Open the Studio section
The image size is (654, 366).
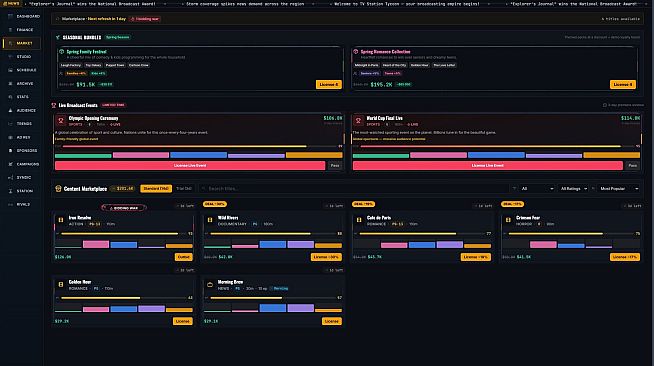[x=22, y=57]
